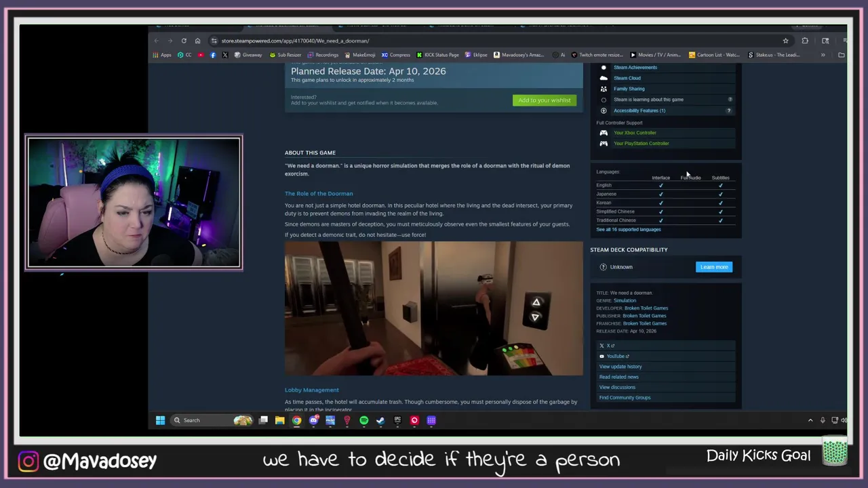
Task: Click the PlayStation controller gamepad icon
Action: pyautogui.click(x=604, y=144)
